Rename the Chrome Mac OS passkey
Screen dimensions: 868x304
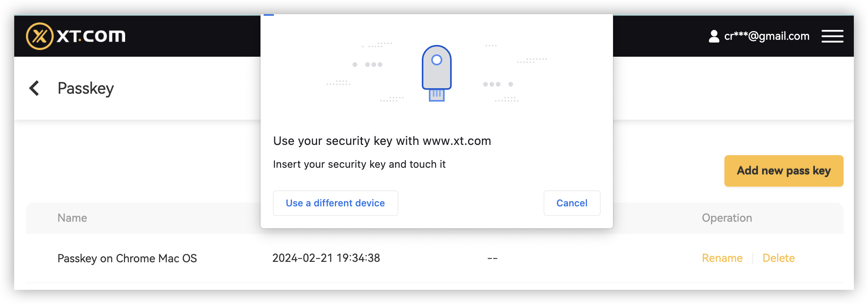722,258
